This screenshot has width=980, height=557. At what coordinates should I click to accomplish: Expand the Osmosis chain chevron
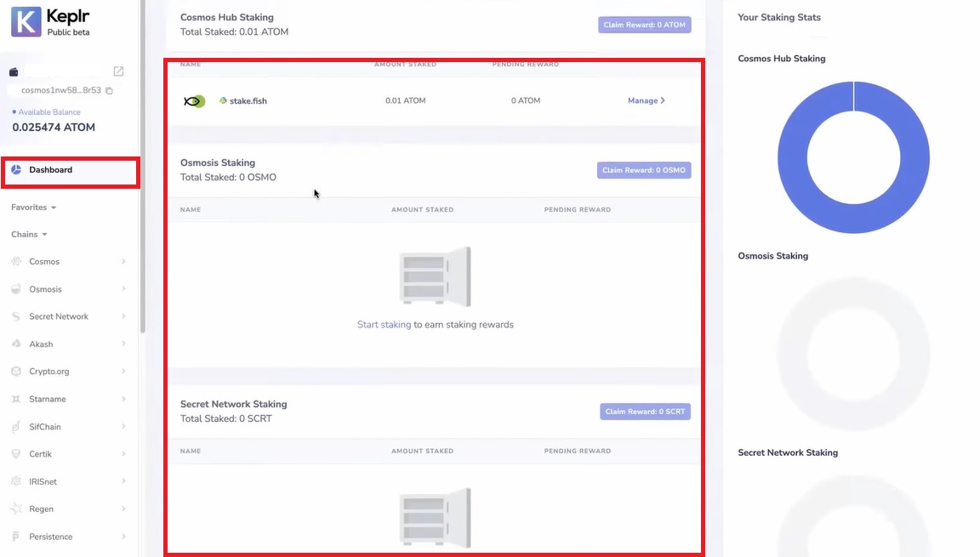(x=123, y=289)
